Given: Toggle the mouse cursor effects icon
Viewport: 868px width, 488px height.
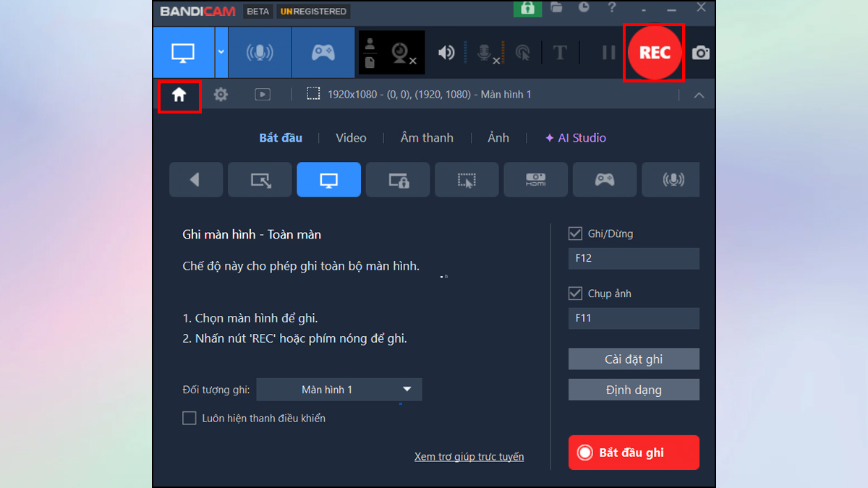Looking at the screenshot, I should click(x=522, y=53).
